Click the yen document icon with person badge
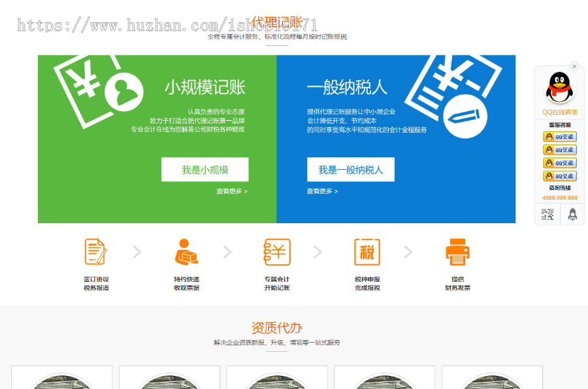The width and height of the screenshot is (588, 389). 98,91
